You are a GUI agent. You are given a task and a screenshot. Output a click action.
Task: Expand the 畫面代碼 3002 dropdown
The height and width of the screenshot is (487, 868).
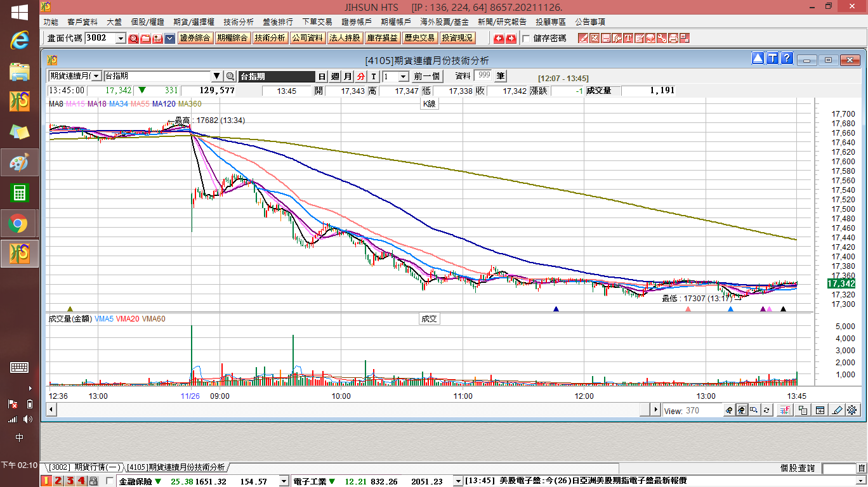click(x=121, y=39)
